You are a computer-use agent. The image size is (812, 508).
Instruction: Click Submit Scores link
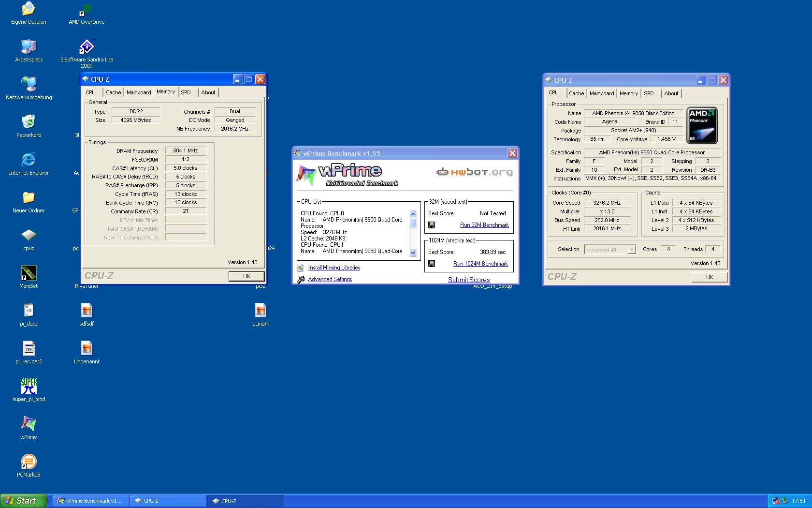coord(469,280)
